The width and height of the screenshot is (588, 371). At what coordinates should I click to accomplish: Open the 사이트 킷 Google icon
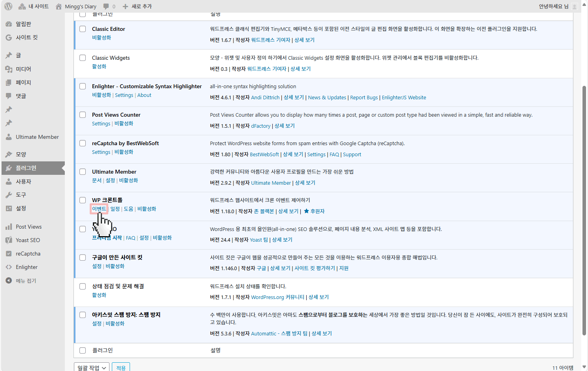tap(9, 38)
